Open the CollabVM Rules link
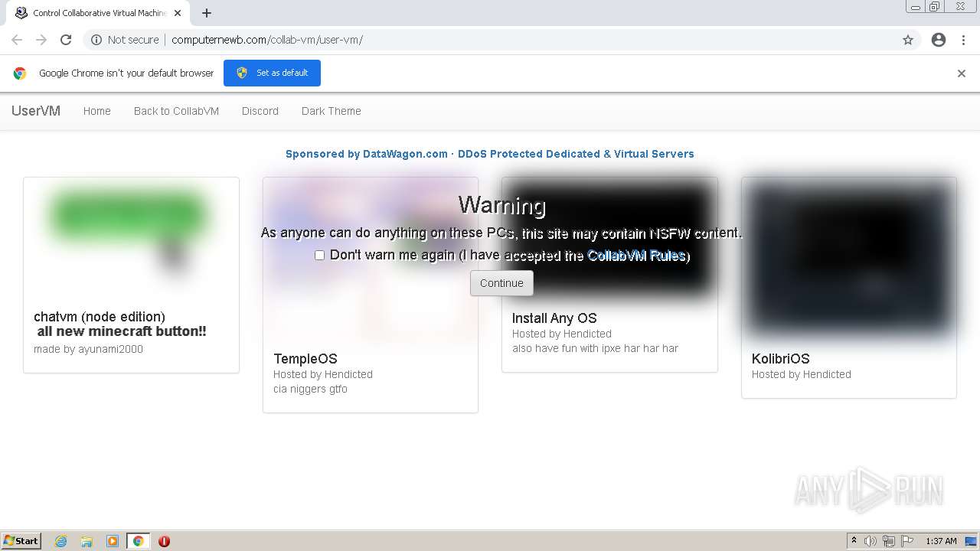 pyautogui.click(x=635, y=256)
